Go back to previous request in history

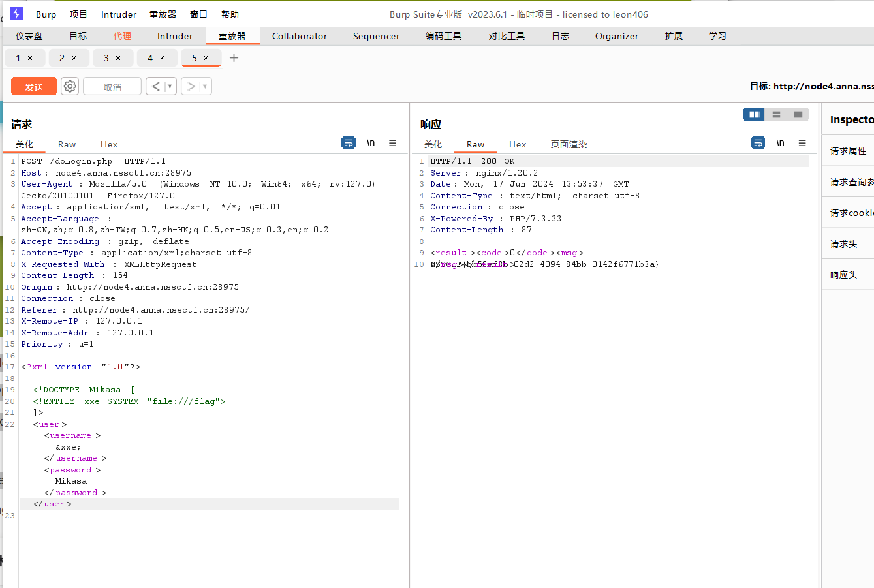coord(155,86)
